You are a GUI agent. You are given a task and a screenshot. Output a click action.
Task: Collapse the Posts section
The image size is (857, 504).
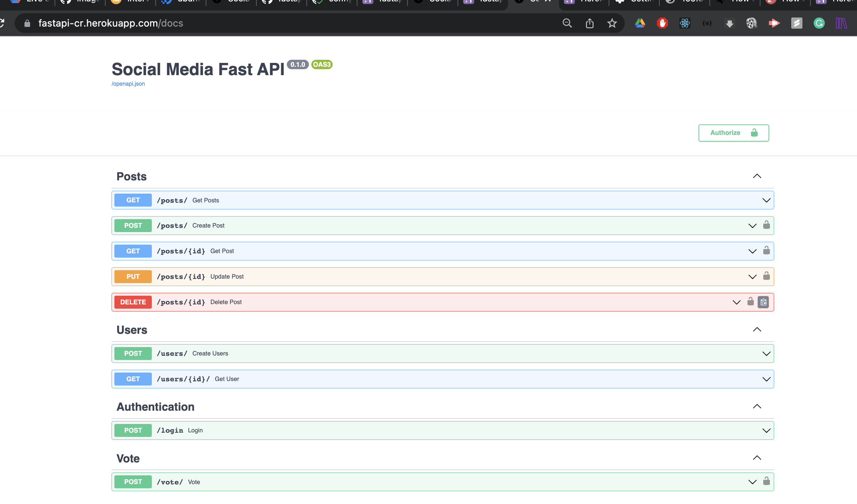757,176
